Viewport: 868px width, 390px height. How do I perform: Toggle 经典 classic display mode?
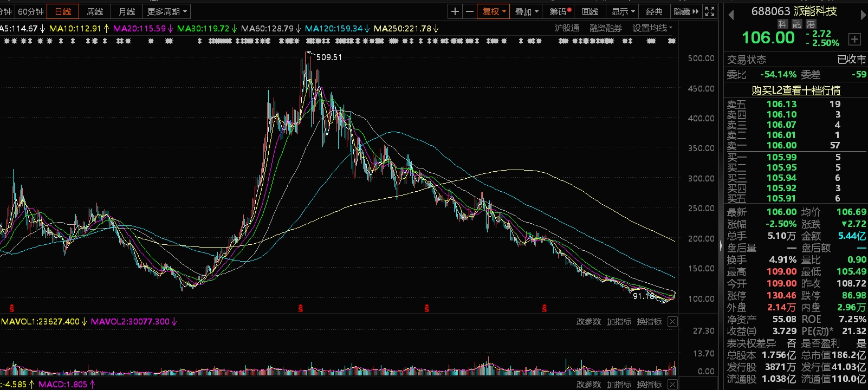[x=654, y=11]
